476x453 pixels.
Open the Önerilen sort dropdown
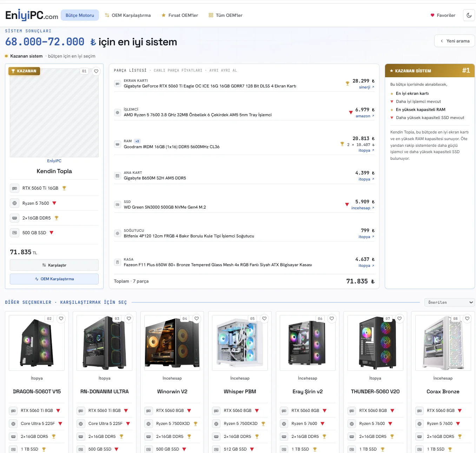pos(450,302)
